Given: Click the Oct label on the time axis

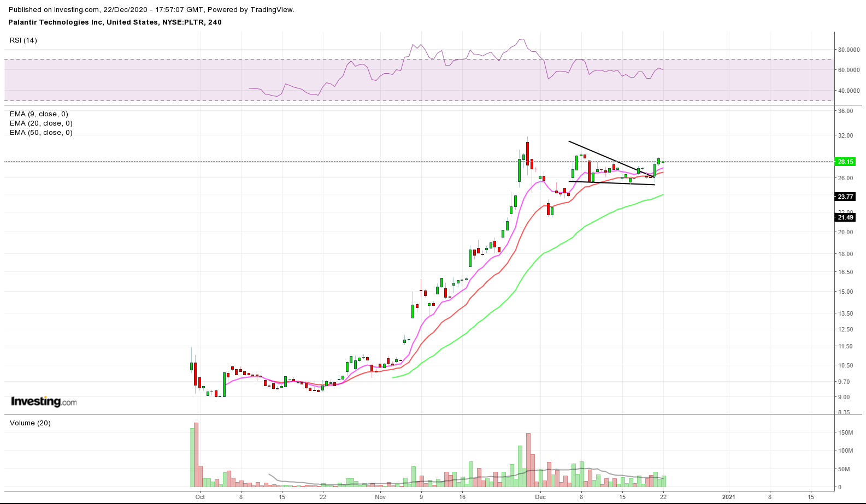Looking at the screenshot, I should pyautogui.click(x=200, y=497).
